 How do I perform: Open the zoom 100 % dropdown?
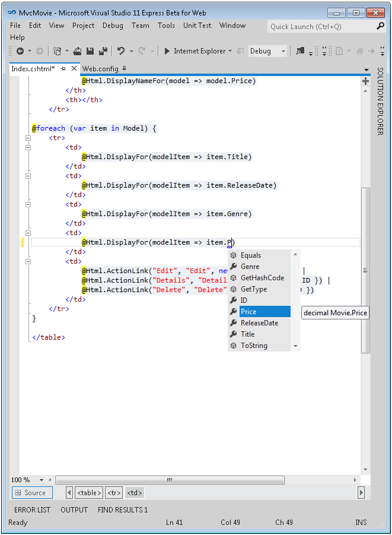[42, 480]
